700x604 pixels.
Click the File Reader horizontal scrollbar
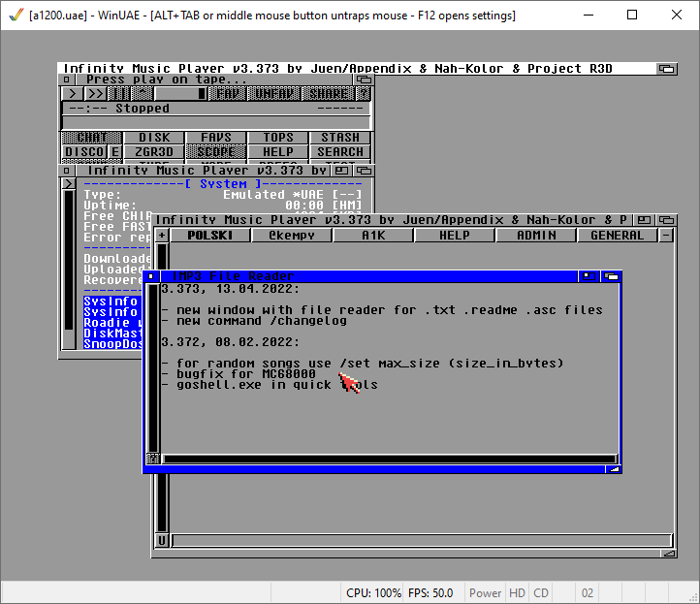390,459
